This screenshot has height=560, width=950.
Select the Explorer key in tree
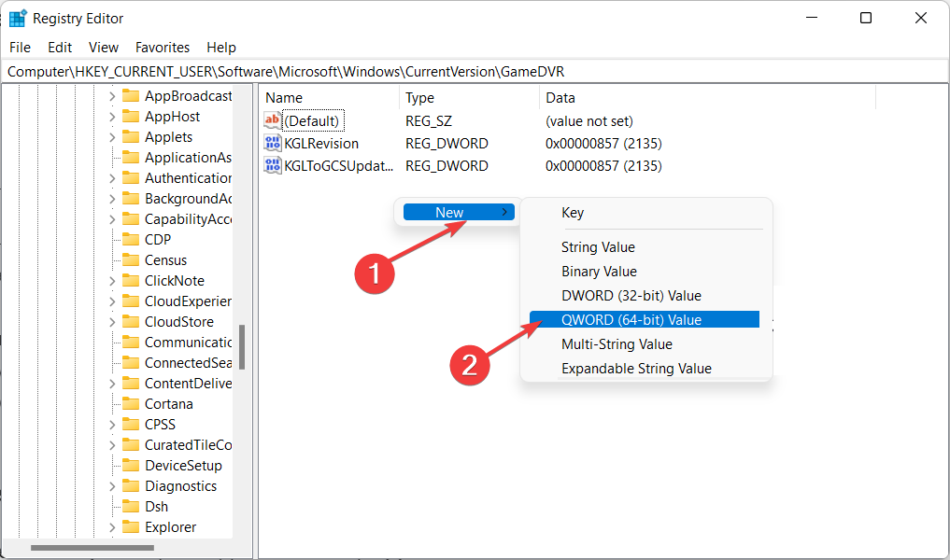pos(170,527)
